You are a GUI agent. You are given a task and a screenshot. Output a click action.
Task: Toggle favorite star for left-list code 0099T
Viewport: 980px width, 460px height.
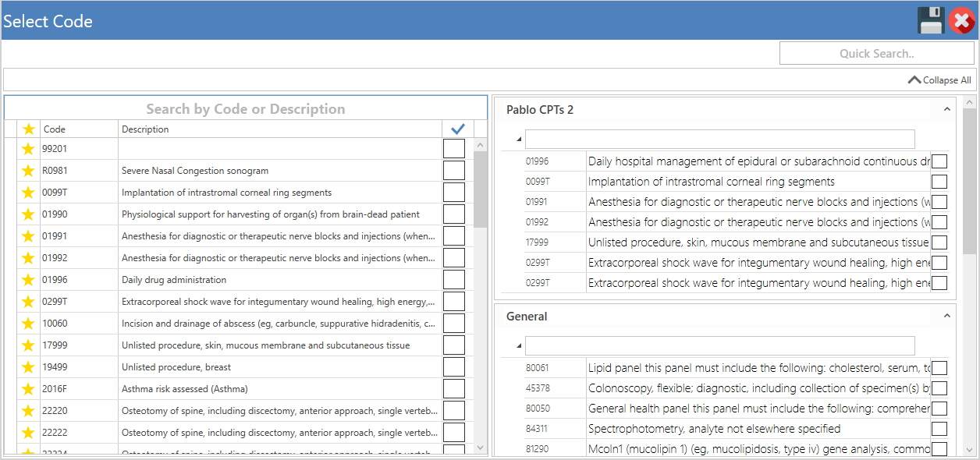pos(29,193)
